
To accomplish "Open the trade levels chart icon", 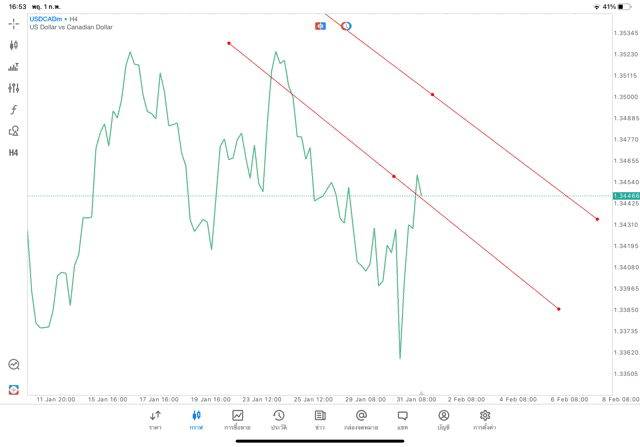I will (x=13, y=67).
